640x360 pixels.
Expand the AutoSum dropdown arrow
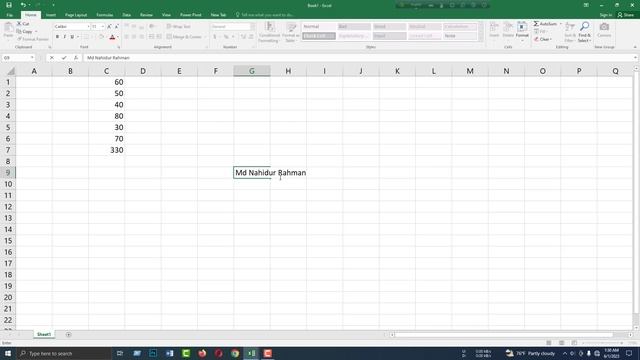[560, 24]
